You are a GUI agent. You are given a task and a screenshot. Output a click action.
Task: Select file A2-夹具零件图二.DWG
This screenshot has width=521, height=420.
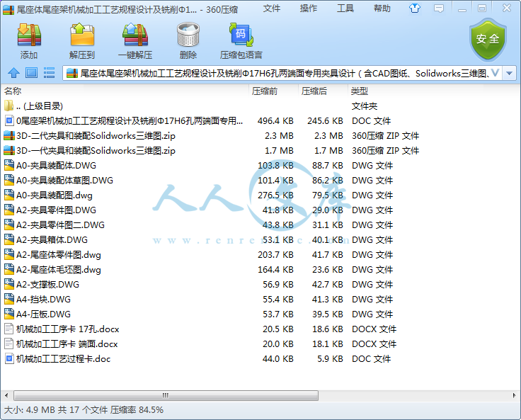tap(60, 225)
